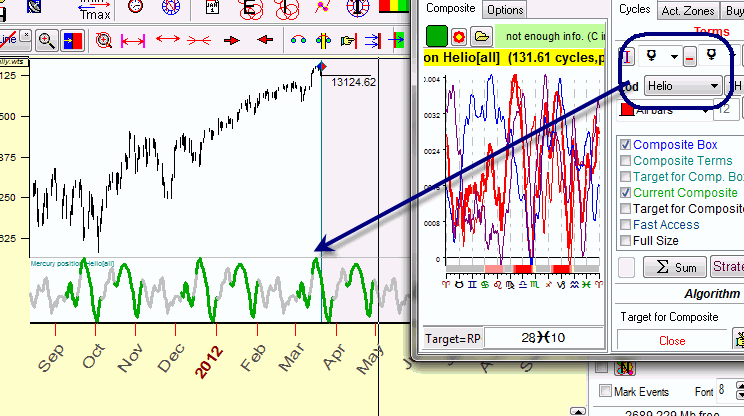744x416 pixels.
Task: Click the red minus button in Terms
Action: click(x=689, y=57)
